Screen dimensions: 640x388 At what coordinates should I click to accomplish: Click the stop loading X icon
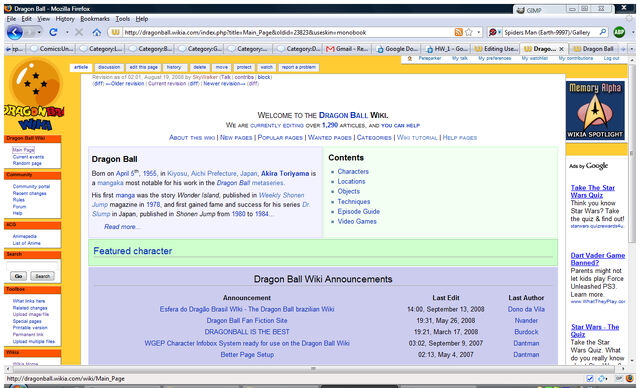pyautogui.click(x=79, y=32)
